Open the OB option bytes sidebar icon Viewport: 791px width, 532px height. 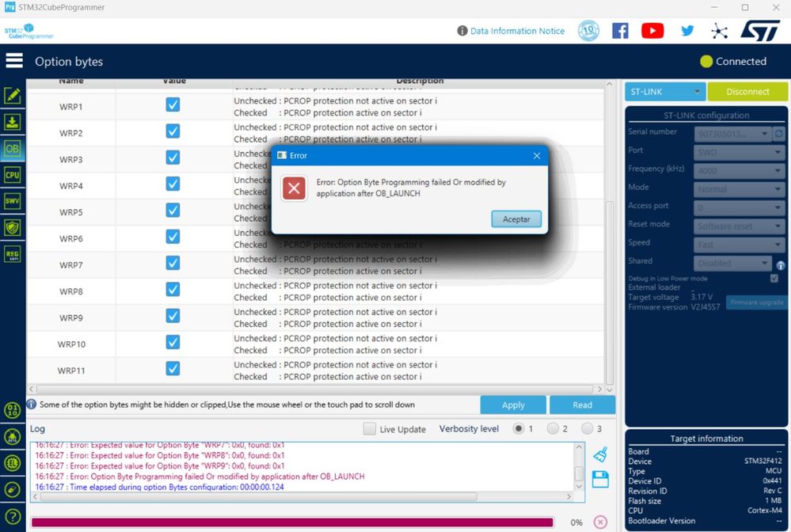point(13,149)
